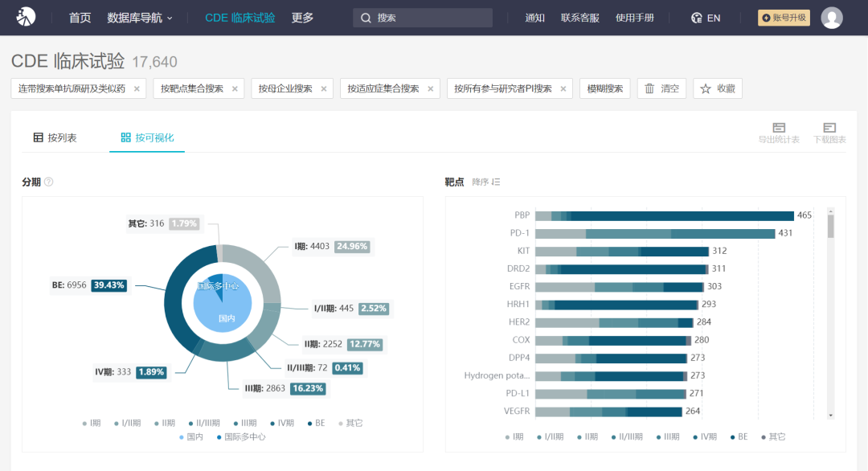Click the EGFR target label
This screenshot has height=471, width=868.
[519, 287]
